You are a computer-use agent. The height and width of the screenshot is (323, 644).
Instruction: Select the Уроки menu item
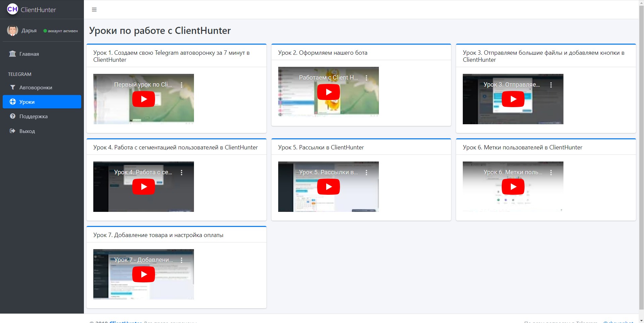pos(42,102)
